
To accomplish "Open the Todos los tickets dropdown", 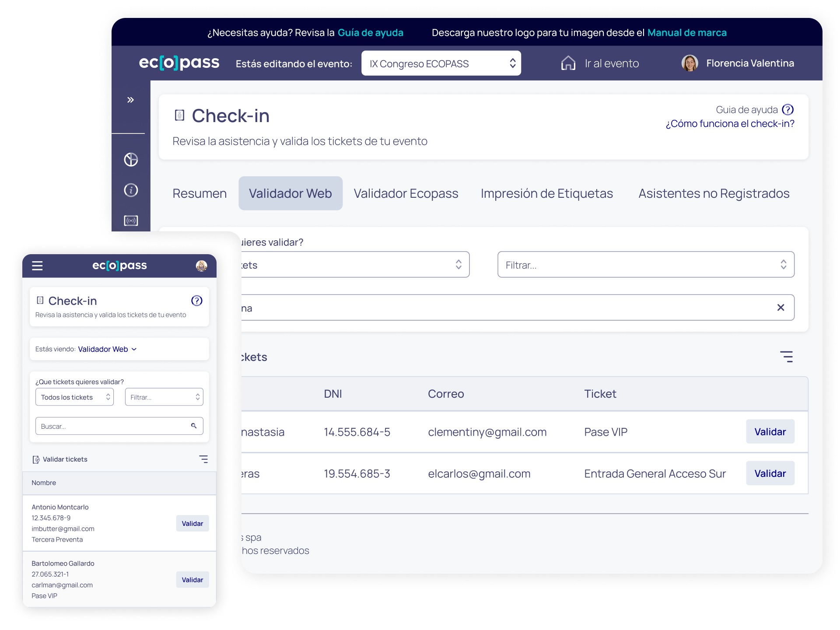I will click(x=74, y=397).
